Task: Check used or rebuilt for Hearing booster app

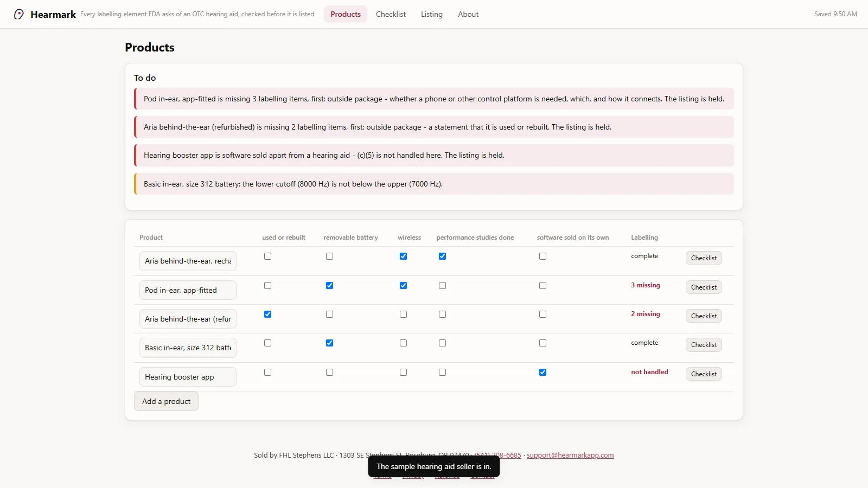Action: tap(267, 373)
